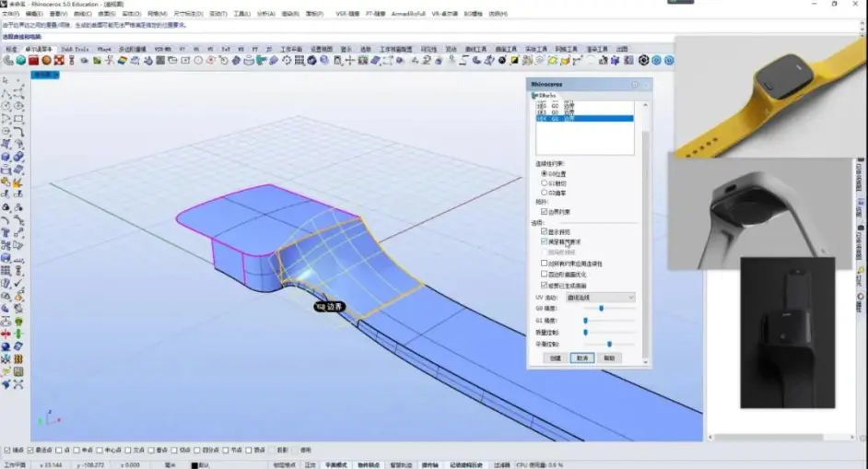Enable the 四分点 osnap checkbox
868x469 pixels.
pos(197,451)
